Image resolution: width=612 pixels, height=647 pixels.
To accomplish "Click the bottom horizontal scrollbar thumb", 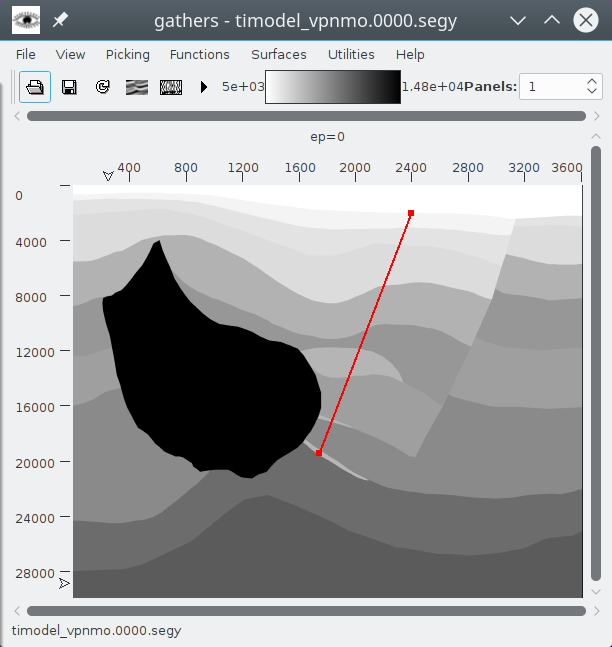I will (306, 611).
